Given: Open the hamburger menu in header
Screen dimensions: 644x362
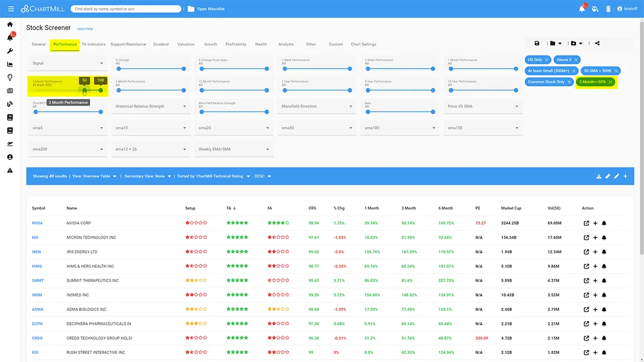Looking at the screenshot, I should [x=11, y=9].
